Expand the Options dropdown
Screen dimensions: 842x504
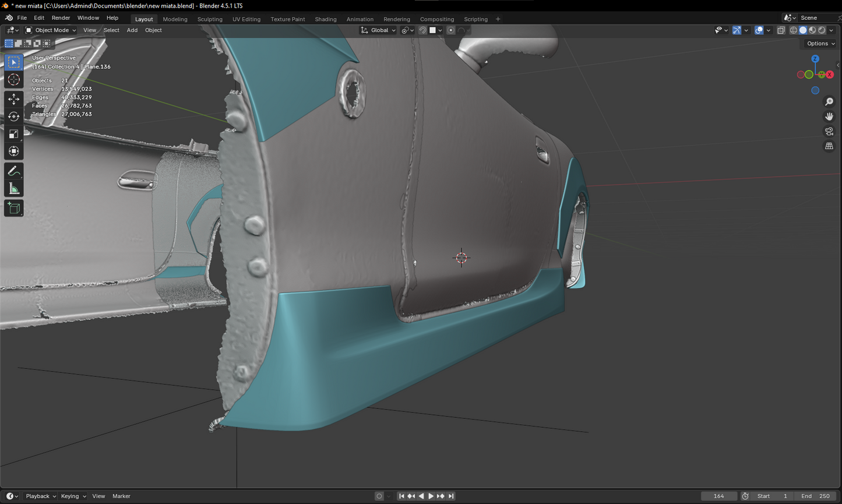[820, 44]
